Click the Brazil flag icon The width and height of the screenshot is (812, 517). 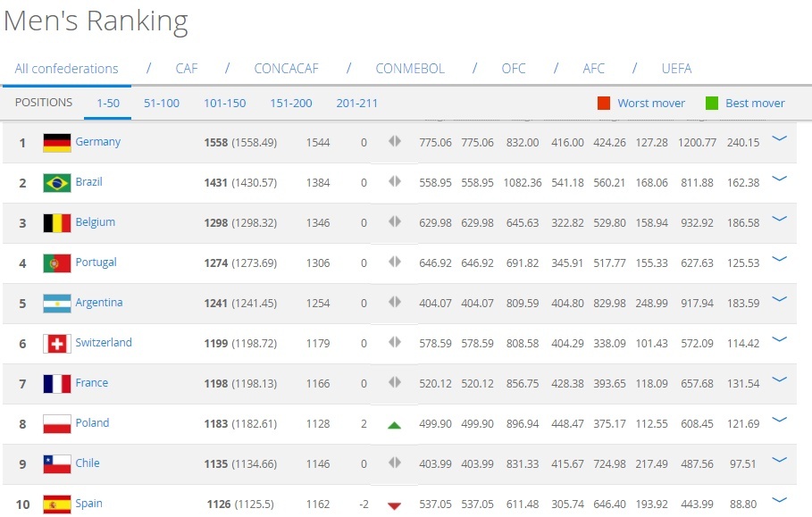56,183
